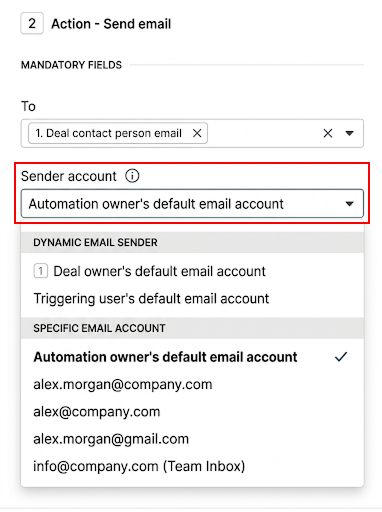Select Triggering user's default email account

point(192,299)
